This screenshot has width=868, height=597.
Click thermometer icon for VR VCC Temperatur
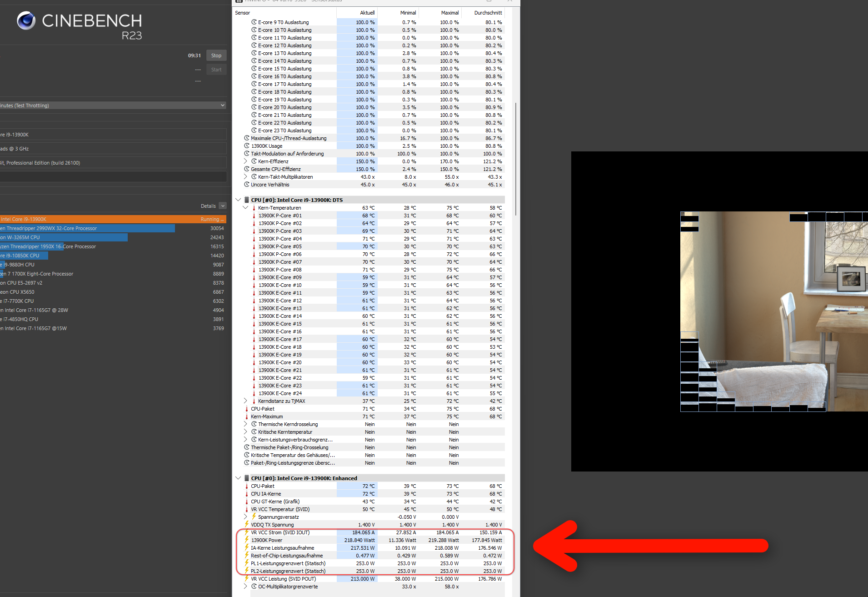247,509
